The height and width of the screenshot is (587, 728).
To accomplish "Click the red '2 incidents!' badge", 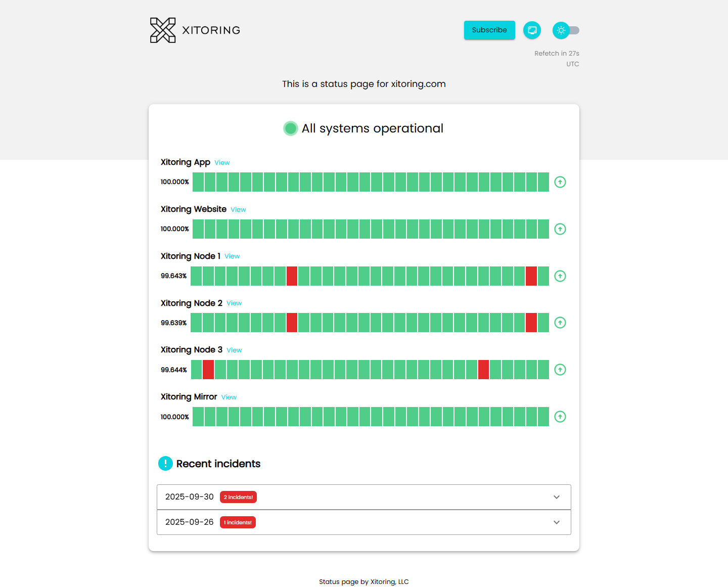I will click(238, 497).
